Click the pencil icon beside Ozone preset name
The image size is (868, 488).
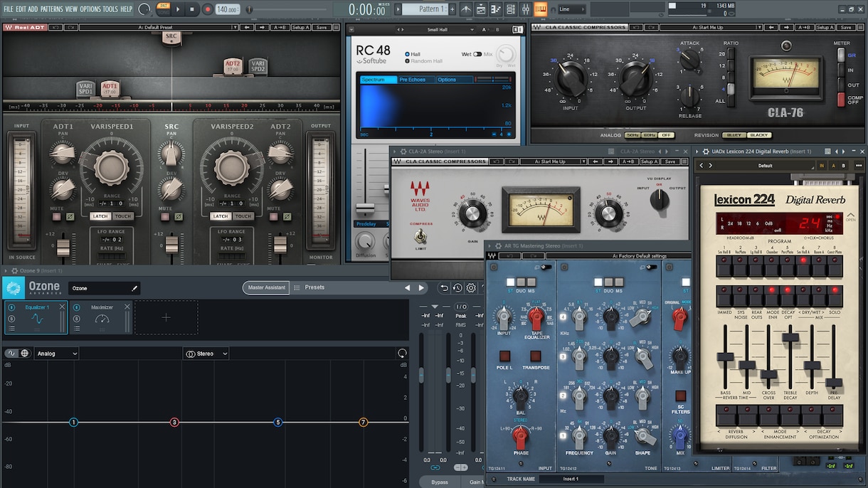[x=134, y=288]
